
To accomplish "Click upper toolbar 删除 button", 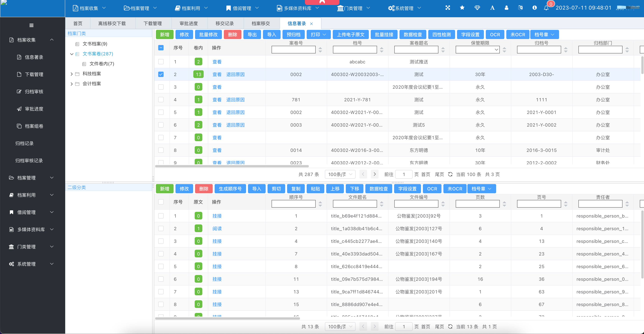I will (x=232, y=35).
